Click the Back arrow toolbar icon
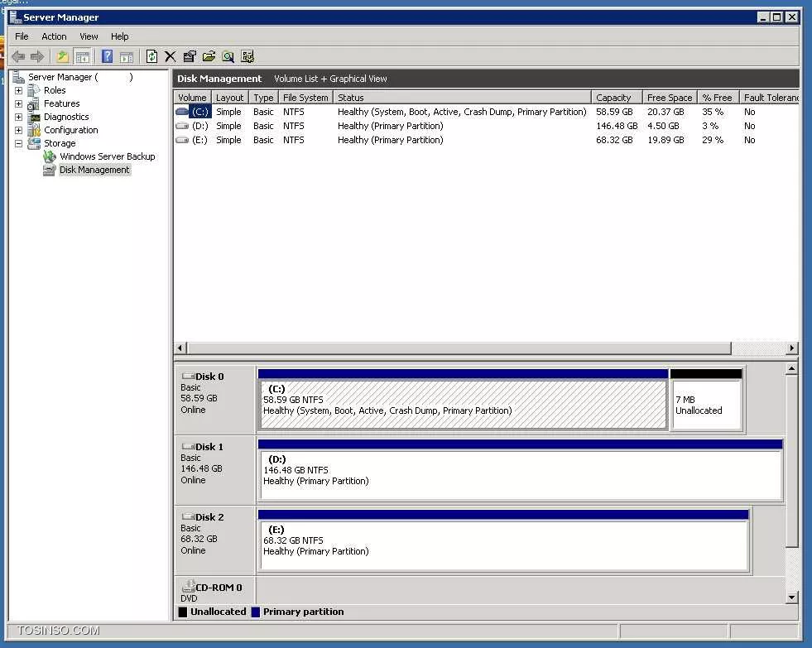 18,56
